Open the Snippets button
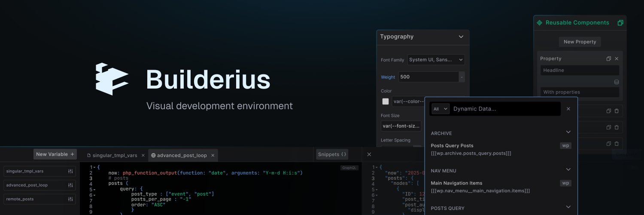 click(x=332, y=154)
